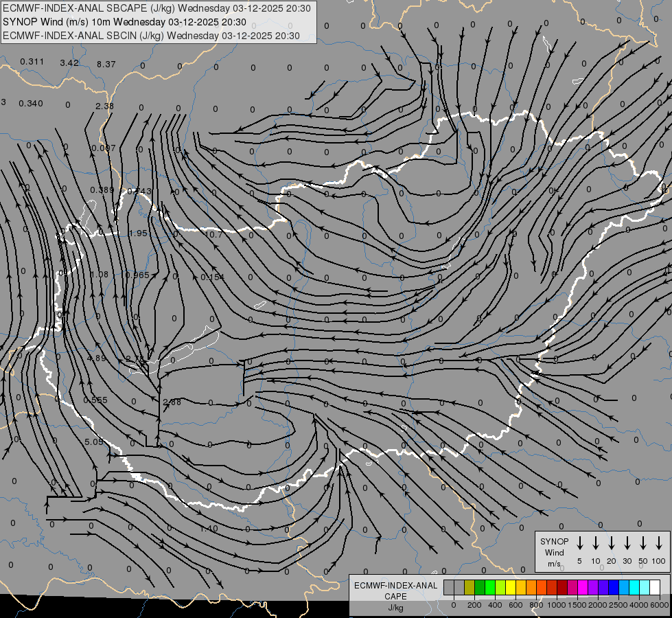Click the 0.340 value on the map
Image resolution: width=672 pixels, height=618 pixels.
pos(31,104)
